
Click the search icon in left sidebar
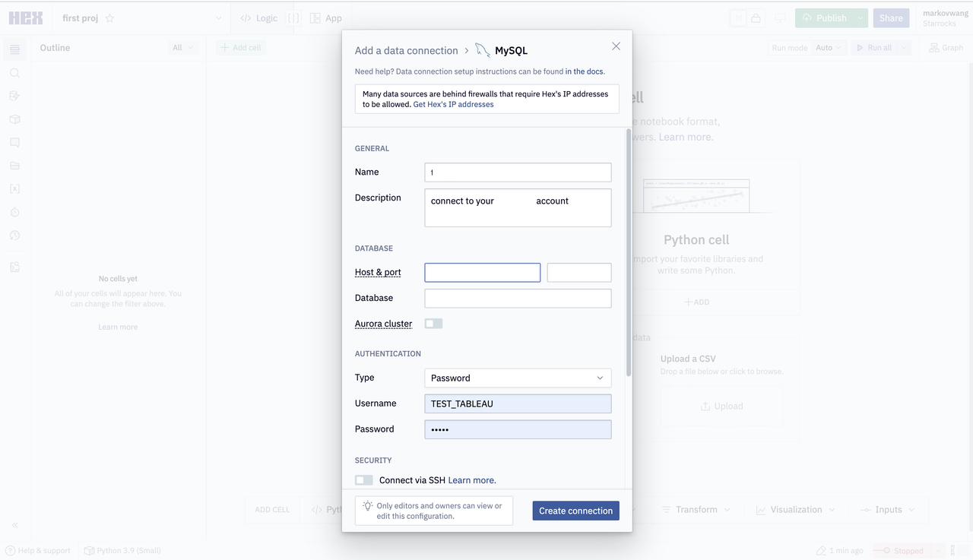14,73
